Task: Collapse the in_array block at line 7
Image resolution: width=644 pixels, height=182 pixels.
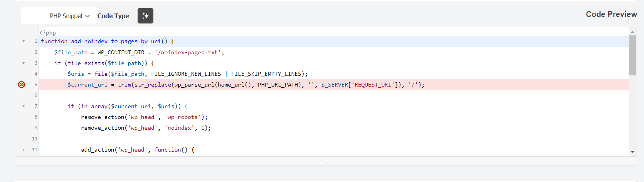Action: point(24,106)
